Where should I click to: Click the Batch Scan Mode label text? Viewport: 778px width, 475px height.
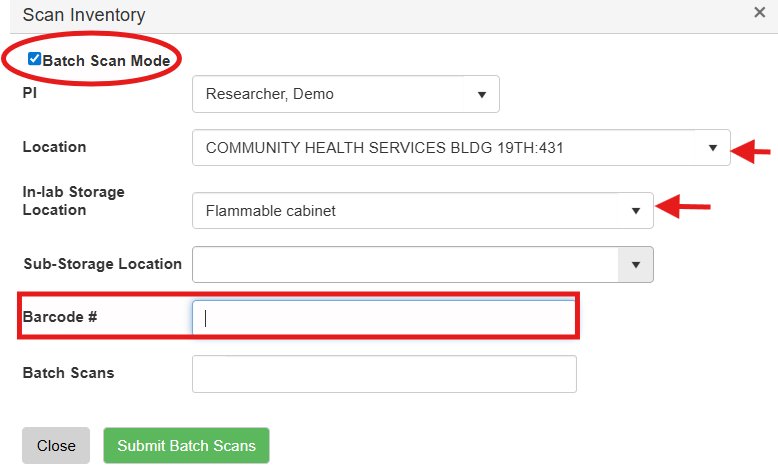[x=106, y=60]
